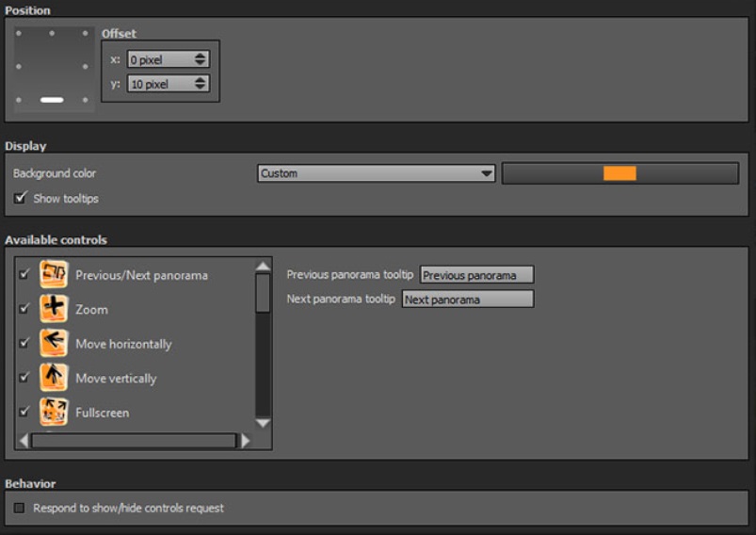This screenshot has height=535, width=756.
Task: Click the Next panorama tooltip text field
Action: [468, 300]
